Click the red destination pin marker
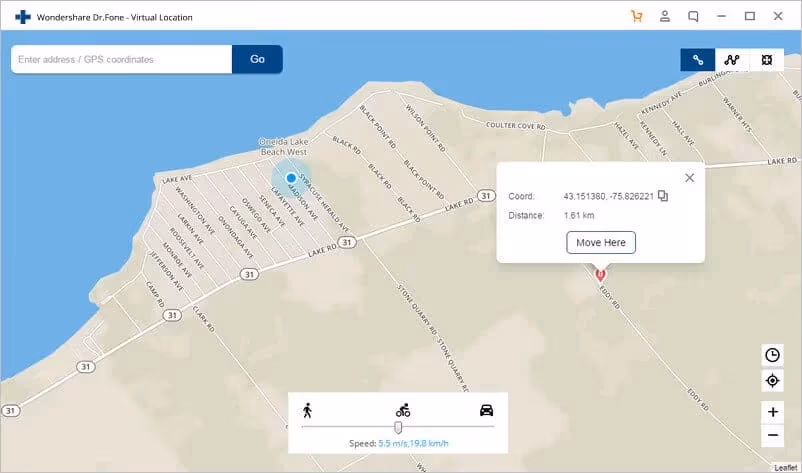The image size is (802, 473). pos(600,274)
